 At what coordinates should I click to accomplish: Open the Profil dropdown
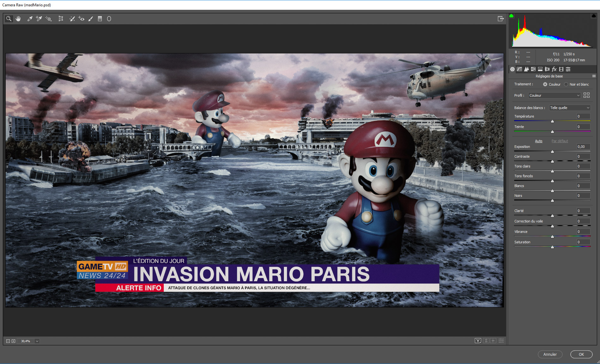coord(554,95)
